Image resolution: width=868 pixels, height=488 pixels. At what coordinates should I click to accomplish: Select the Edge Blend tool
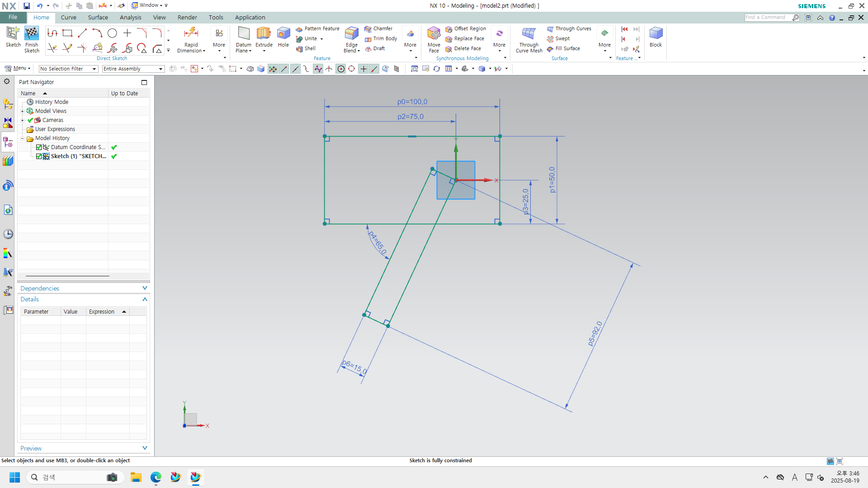tap(351, 34)
